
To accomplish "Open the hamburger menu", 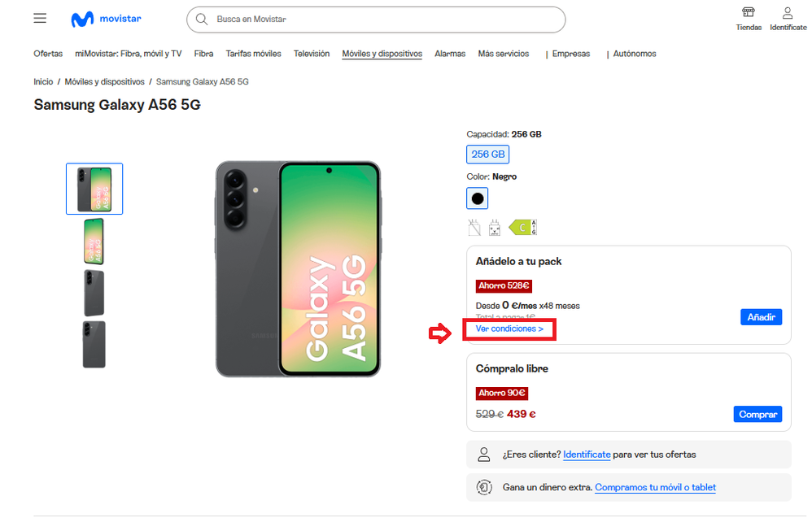I will 40,18.
